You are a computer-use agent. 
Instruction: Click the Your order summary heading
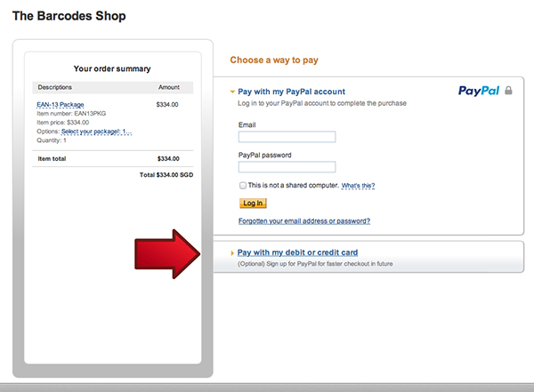pos(112,68)
